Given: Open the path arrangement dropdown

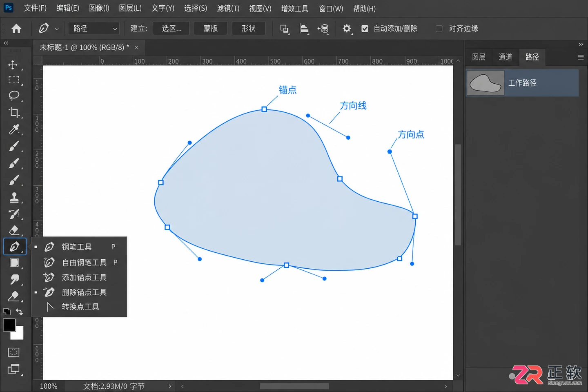Looking at the screenshot, I should tap(323, 29).
